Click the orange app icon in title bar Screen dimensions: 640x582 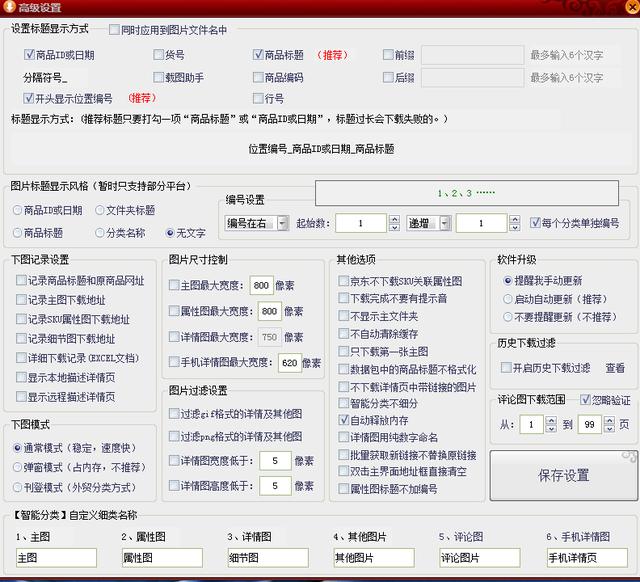coord(9,8)
